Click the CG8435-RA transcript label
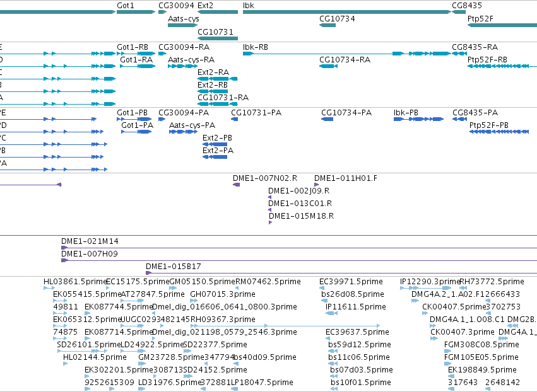This screenshot has height=392, width=537. pos(475,47)
